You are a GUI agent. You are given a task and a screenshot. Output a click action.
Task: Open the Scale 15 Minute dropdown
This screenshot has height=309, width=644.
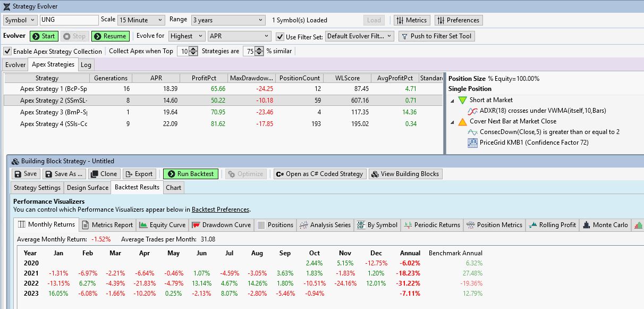pos(141,20)
